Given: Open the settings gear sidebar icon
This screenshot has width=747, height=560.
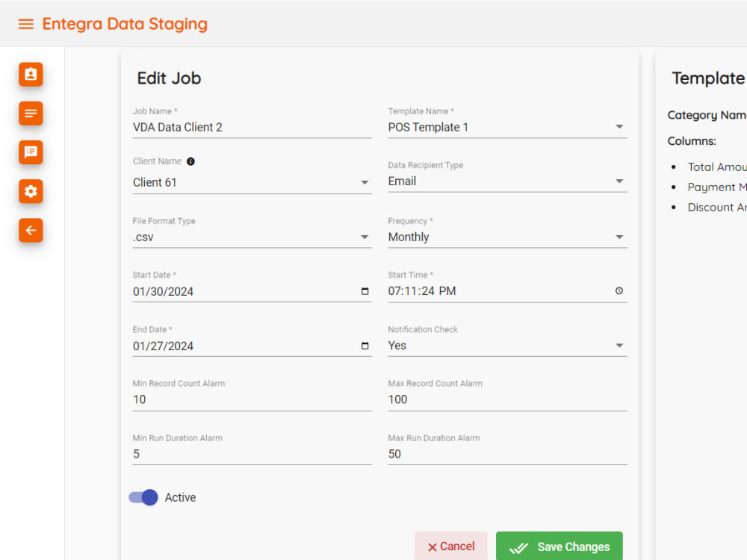Looking at the screenshot, I should (x=31, y=191).
